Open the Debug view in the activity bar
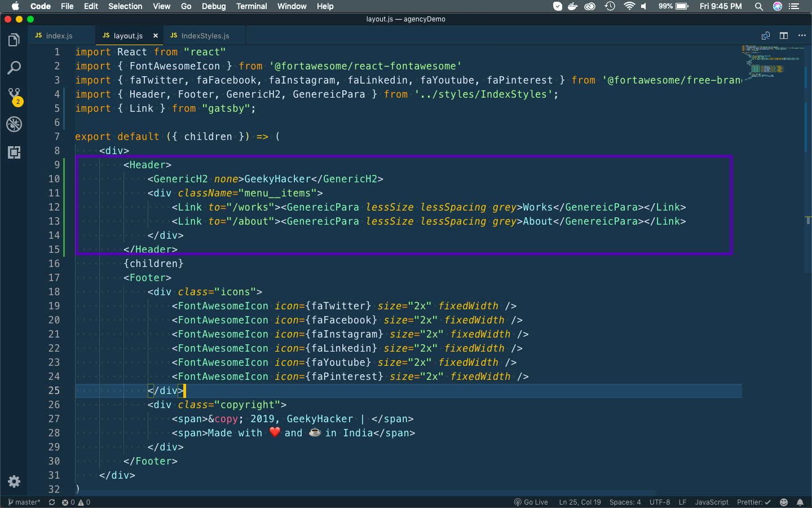This screenshot has height=508, width=812. [x=14, y=124]
